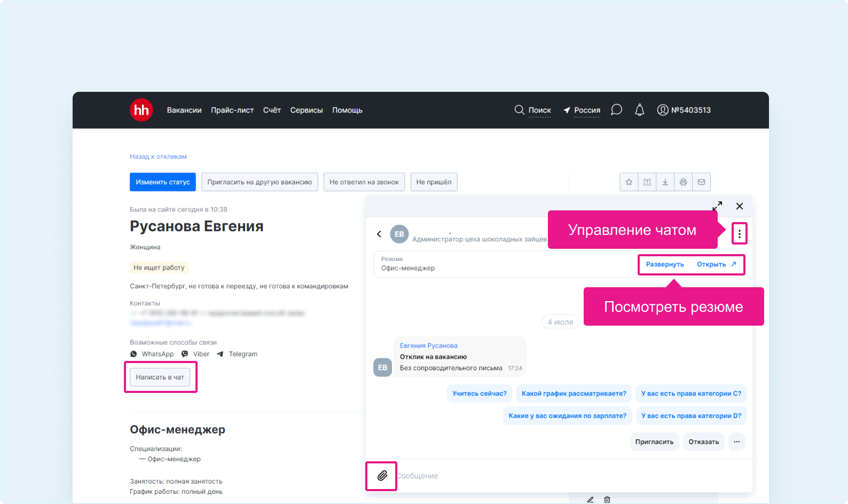The image size is (848, 504).
Task: Open Сервисы menu item
Action: tap(307, 110)
